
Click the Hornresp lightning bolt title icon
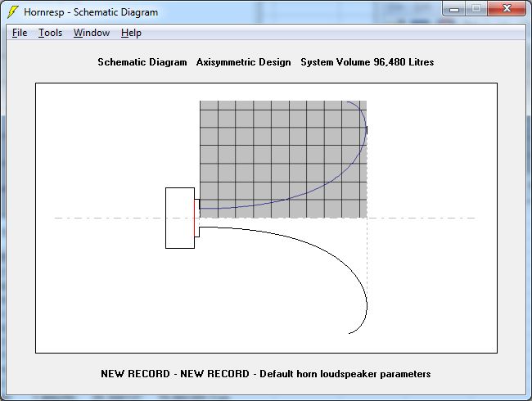pos(12,12)
